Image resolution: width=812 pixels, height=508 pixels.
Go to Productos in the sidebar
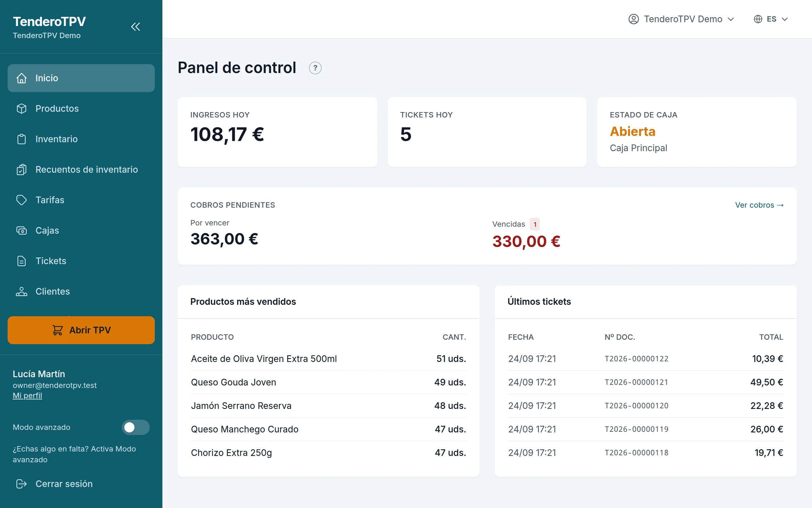[81, 109]
